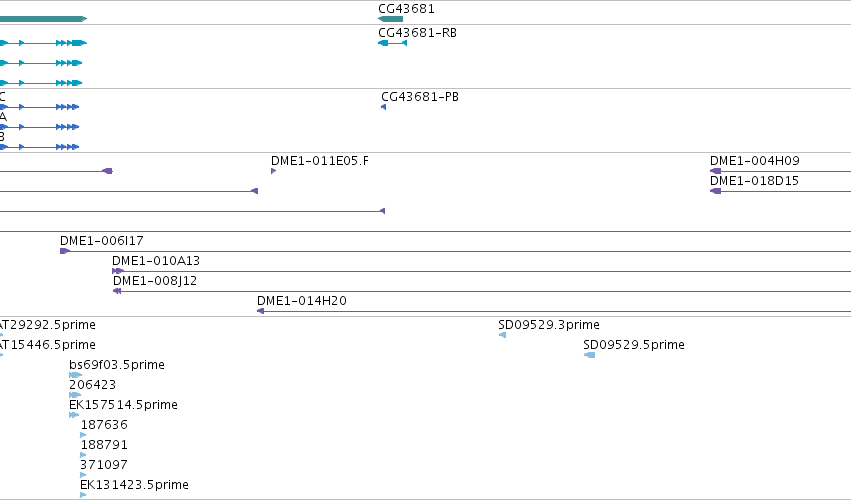This screenshot has width=851, height=500.
Task: Select the DME1-011E05.F arrow glyph
Action: coord(274,171)
